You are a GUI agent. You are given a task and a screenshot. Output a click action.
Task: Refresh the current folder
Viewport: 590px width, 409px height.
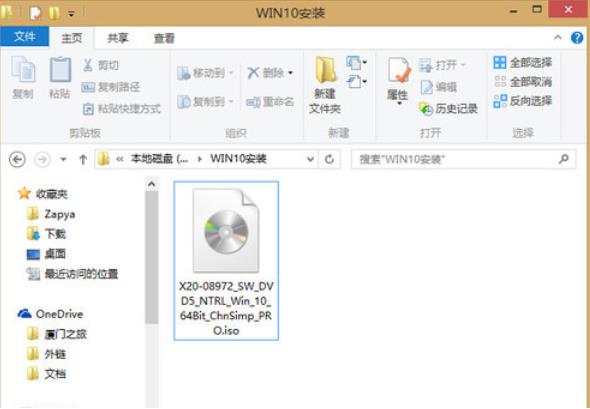tap(329, 159)
